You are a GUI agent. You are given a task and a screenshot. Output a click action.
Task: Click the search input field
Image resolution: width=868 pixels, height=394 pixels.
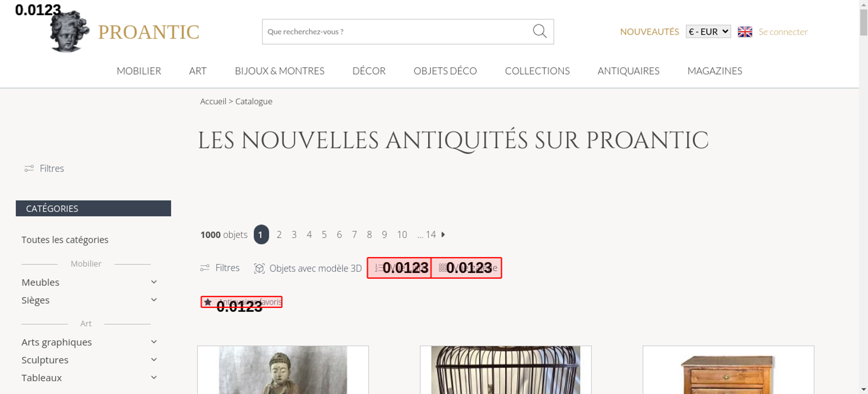point(397,32)
